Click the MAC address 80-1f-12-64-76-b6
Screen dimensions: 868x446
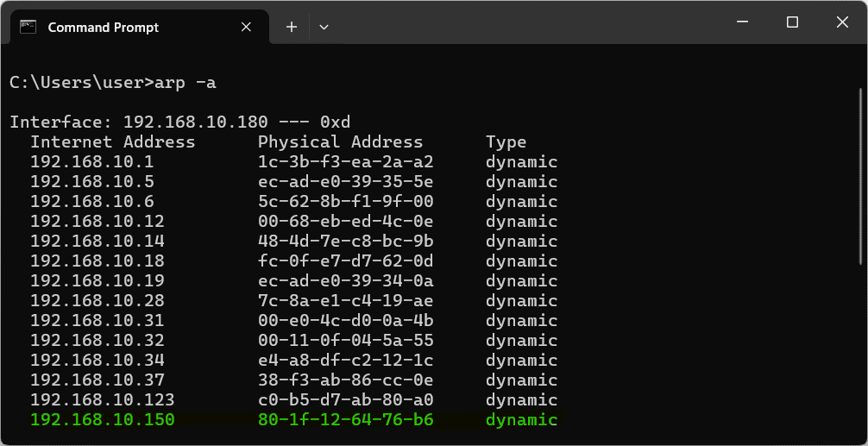point(345,420)
